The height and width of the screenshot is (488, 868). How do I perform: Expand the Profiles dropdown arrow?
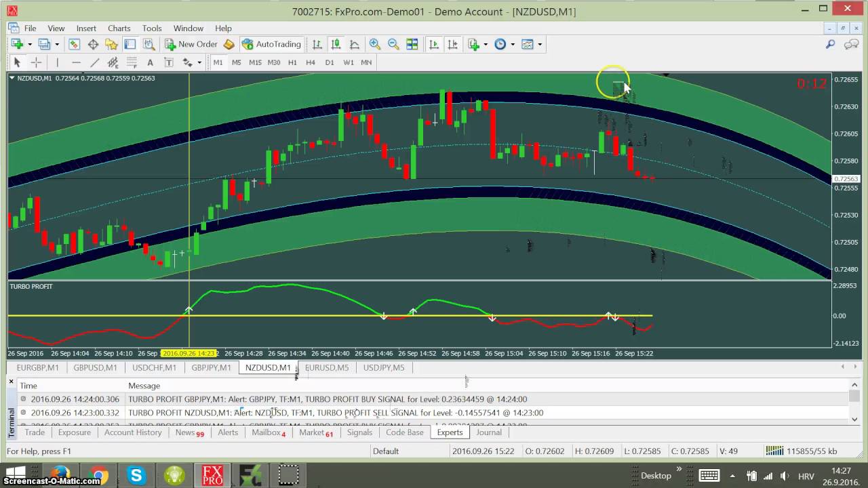pyautogui.click(x=57, y=44)
